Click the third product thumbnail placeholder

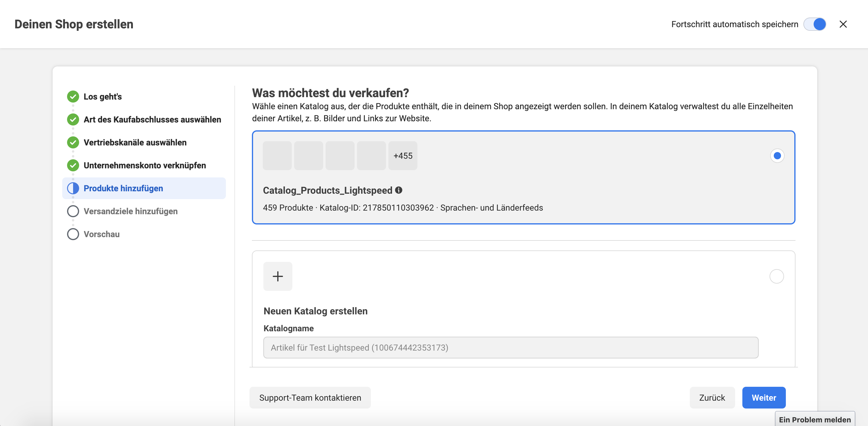(x=340, y=155)
